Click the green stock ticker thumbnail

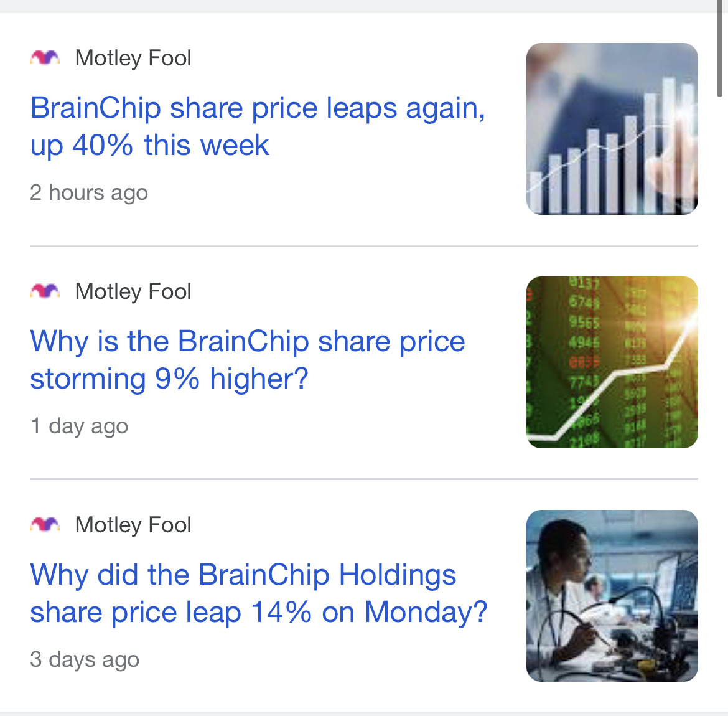[x=612, y=362]
